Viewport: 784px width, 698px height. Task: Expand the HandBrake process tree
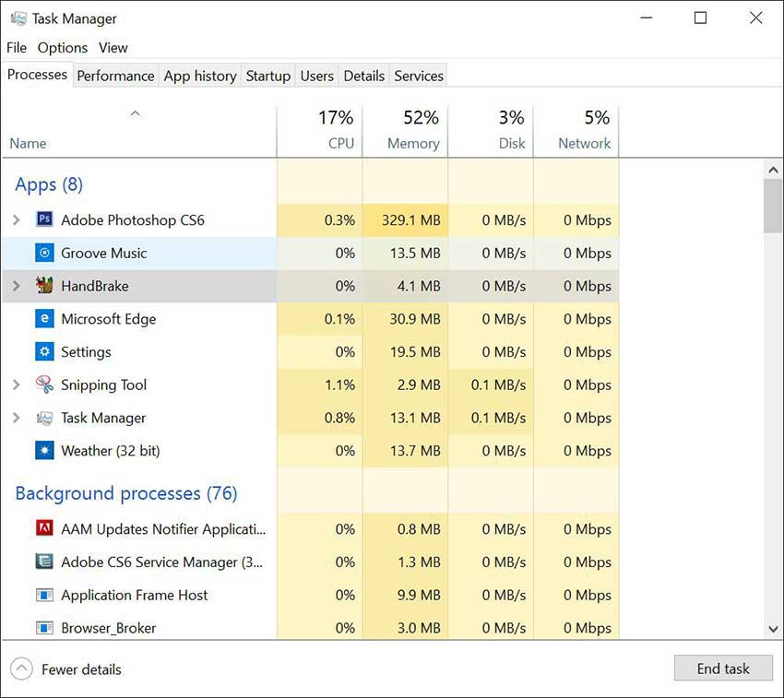click(x=17, y=286)
